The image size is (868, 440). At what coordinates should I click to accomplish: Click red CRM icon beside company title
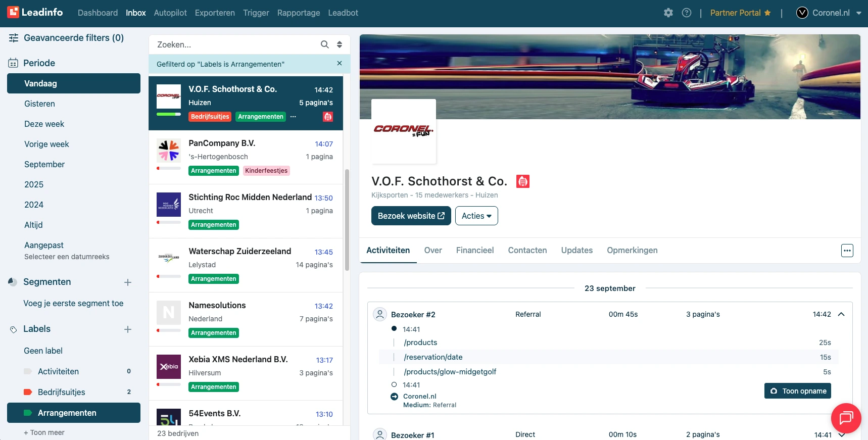tap(523, 181)
